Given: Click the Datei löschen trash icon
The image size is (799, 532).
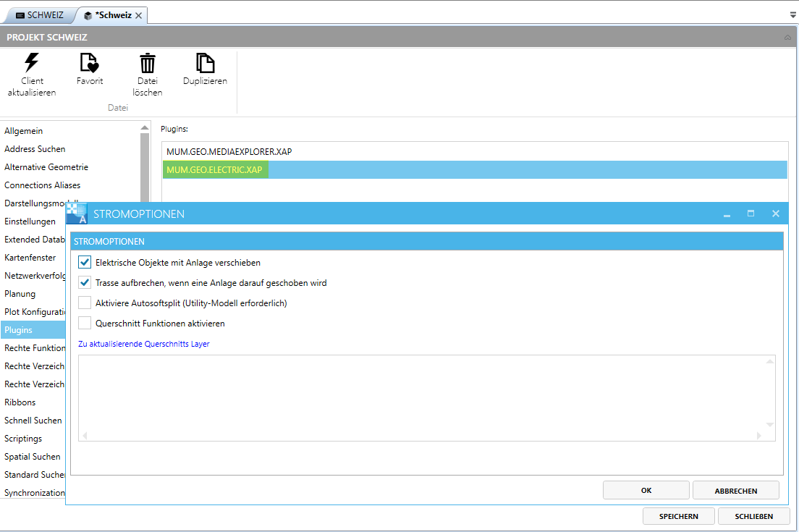Looking at the screenshot, I should 147,63.
